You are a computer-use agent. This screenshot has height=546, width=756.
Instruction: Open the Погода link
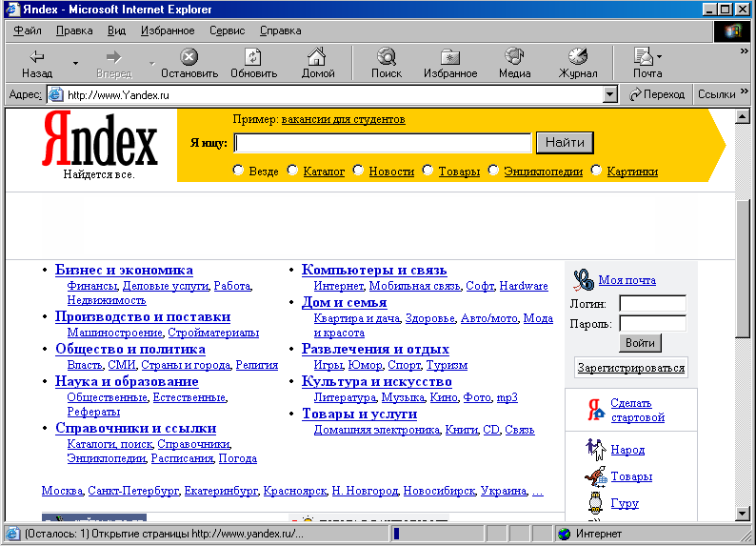coord(238,458)
